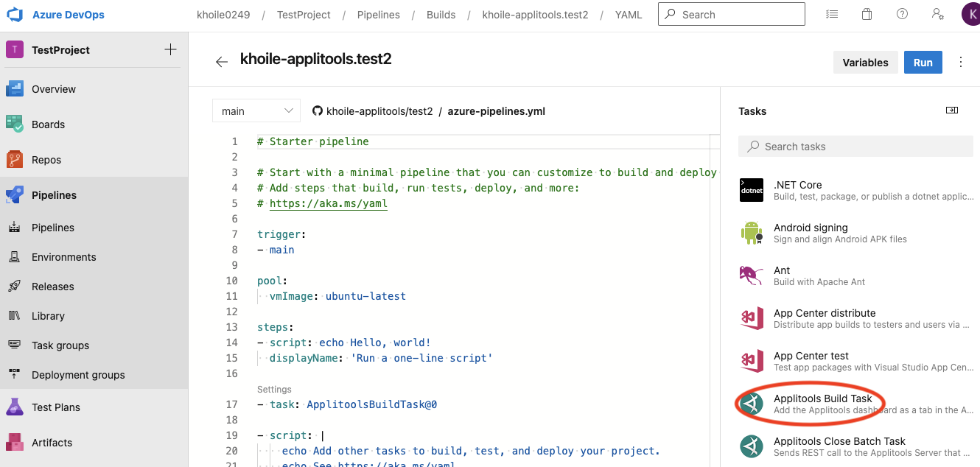Click Settings link above the task line

coord(274,389)
